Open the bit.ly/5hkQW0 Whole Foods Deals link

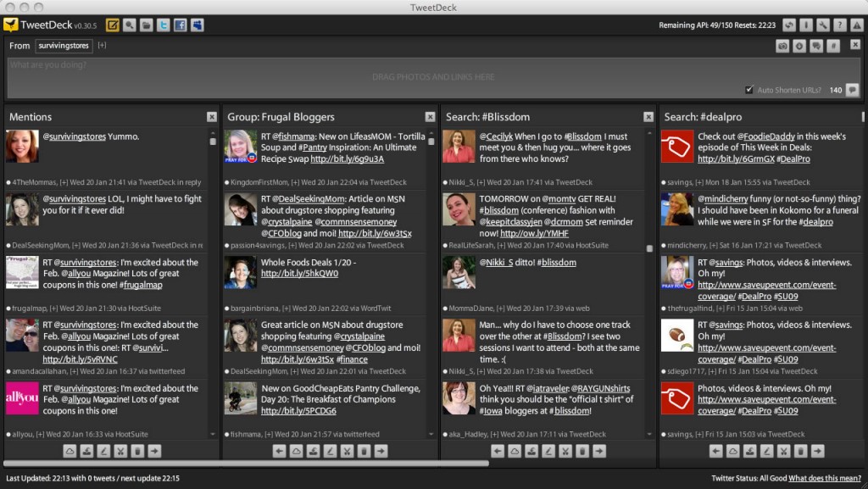click(x=299, y=273)
